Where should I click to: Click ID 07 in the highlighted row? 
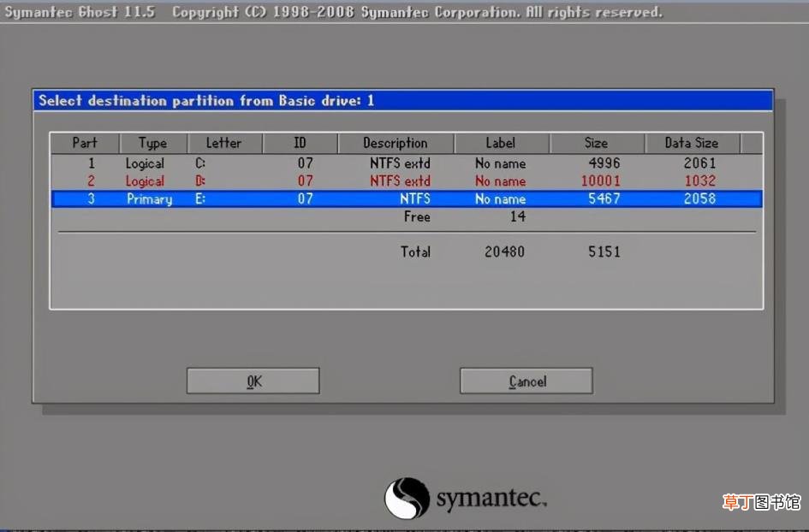point(306,198)
